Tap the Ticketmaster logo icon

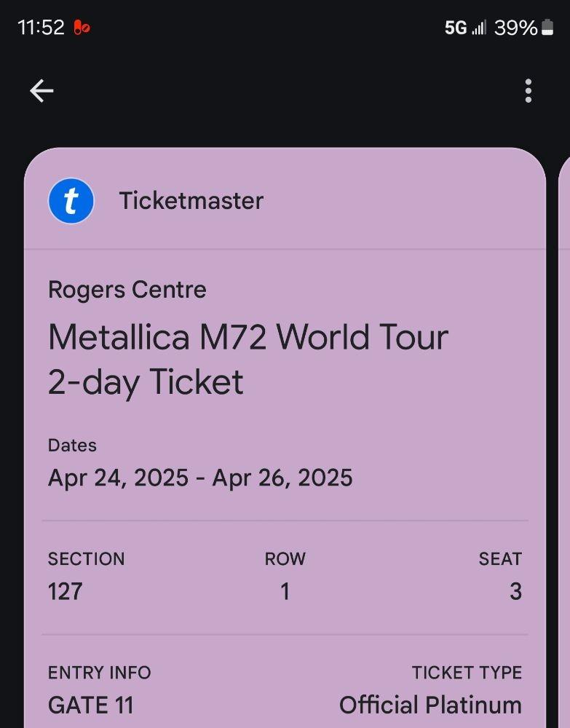(x=71, y=201)
